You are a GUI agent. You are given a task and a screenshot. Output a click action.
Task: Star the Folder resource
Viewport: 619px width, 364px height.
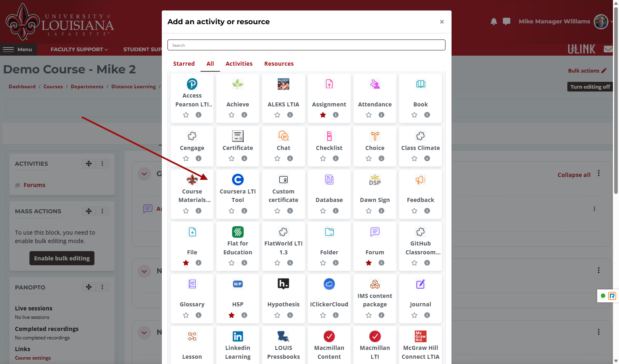[323, 263]
